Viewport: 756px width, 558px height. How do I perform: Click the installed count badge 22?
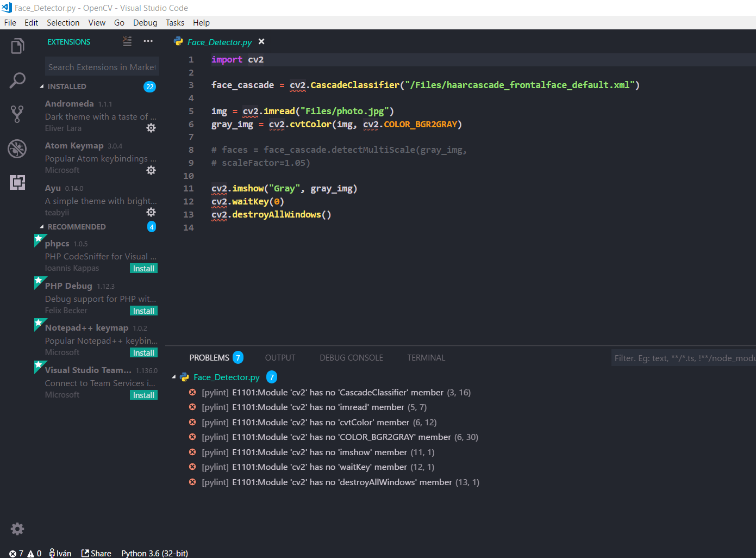(150, 86)
